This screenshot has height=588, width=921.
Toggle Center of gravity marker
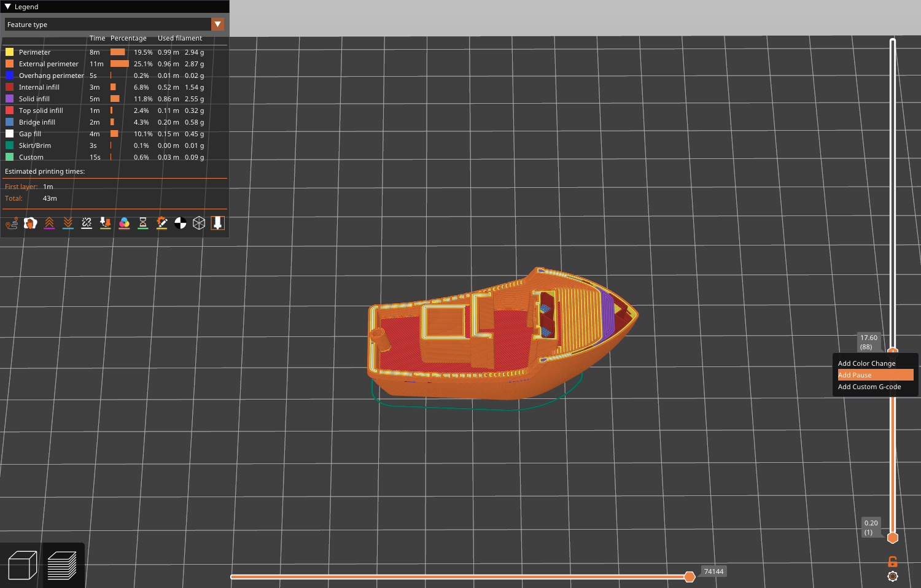pos(181,223)
